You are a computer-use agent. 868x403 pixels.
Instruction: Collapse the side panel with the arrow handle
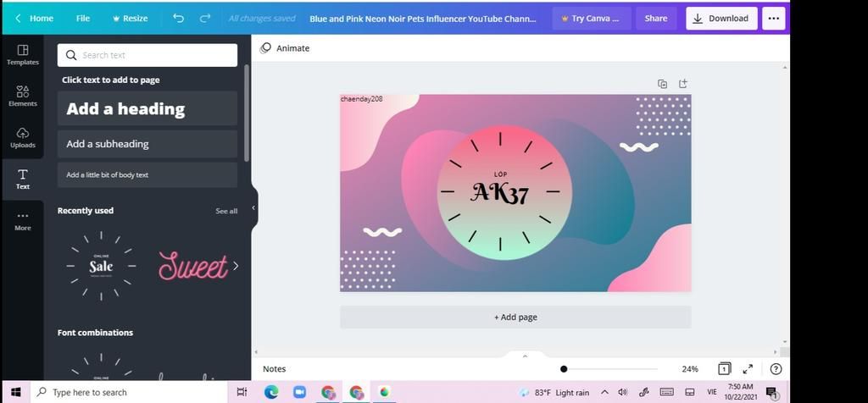pyautogui.click(x=253, y=208)
